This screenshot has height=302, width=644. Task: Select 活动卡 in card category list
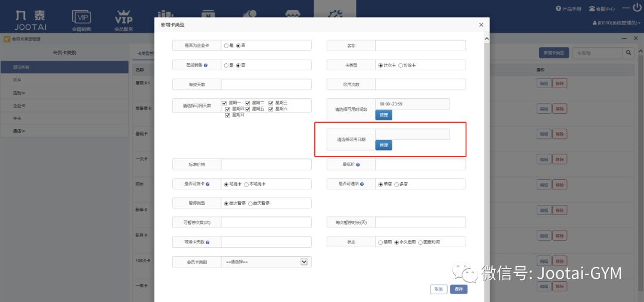(64, 93)
